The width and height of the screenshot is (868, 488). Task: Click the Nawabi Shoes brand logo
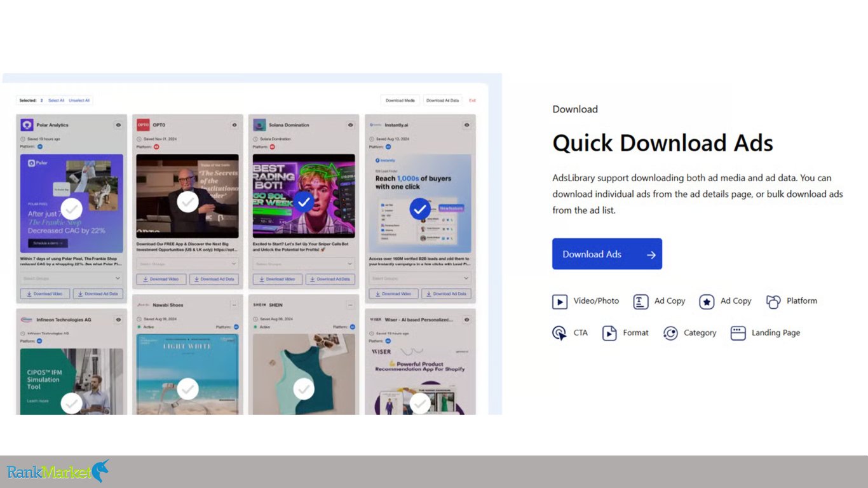(x=143, y=305)
